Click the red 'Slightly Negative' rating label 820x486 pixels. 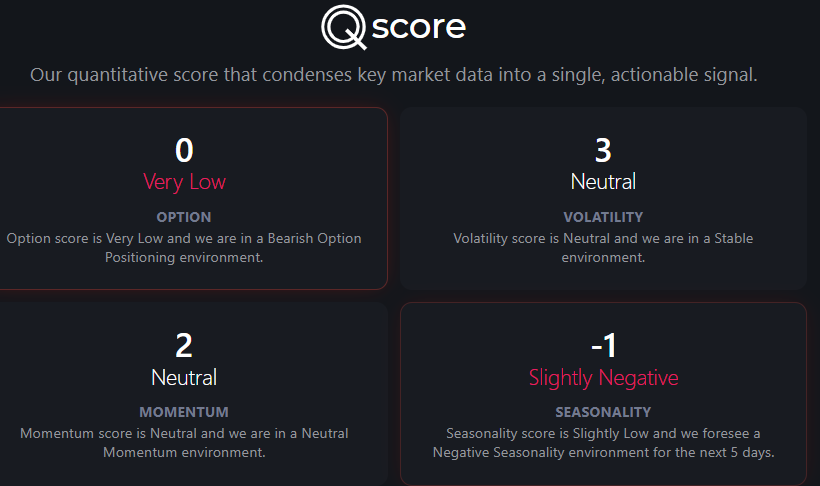tap(603, 377)
